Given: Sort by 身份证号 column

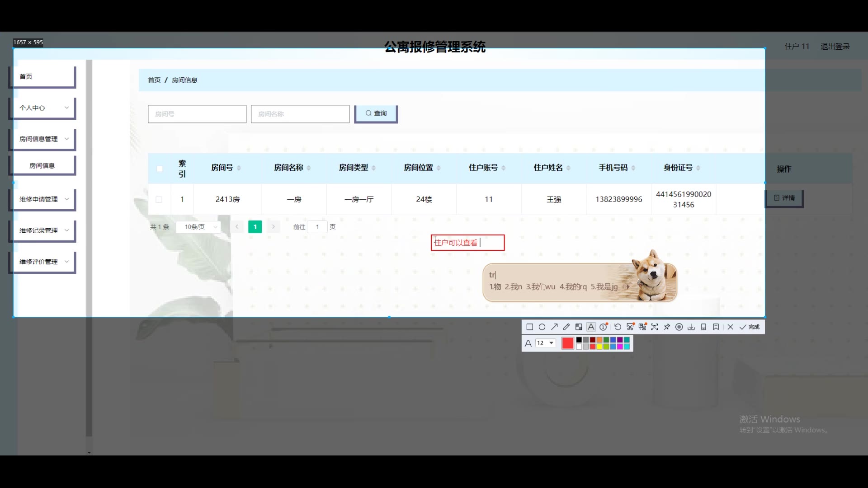Looking at the screenshot, I should (x=698, y=168).
